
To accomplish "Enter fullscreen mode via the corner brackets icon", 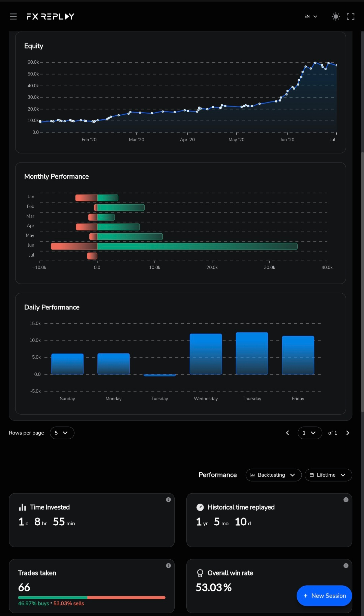I will click(351, 17).
